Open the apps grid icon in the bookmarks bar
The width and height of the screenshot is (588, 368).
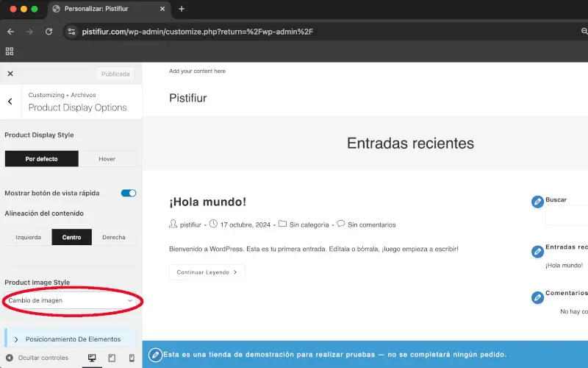pos(10,51)
